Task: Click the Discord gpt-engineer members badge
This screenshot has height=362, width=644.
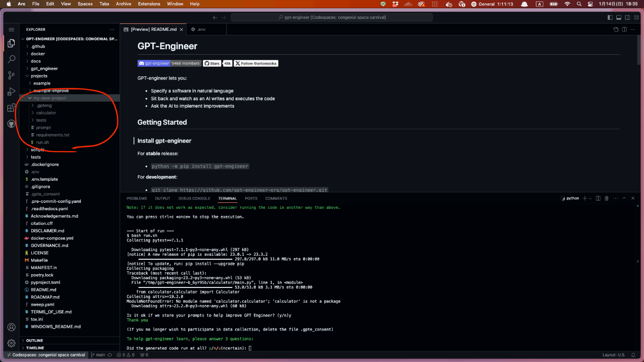Action: pos(169,63)
